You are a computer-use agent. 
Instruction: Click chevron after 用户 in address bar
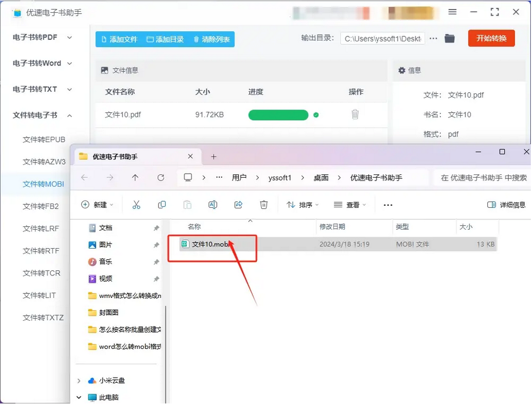coord(257,178)
